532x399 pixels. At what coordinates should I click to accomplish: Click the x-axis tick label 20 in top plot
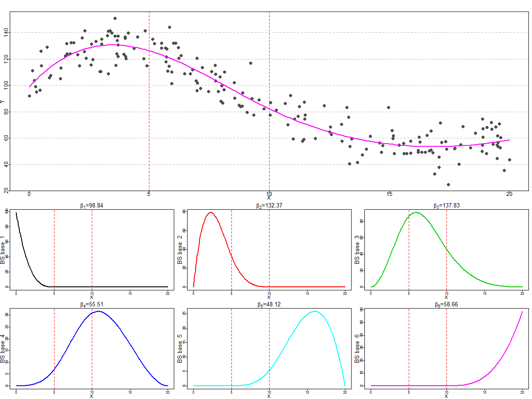(509, 194)
